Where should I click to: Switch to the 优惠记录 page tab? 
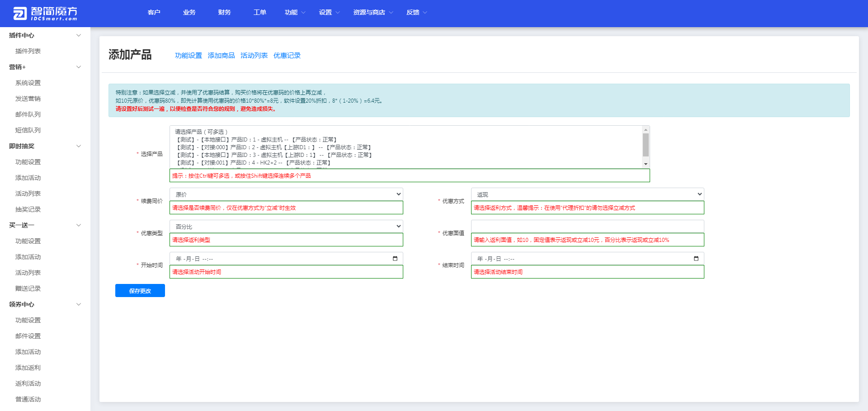click(x=287, y=56)
